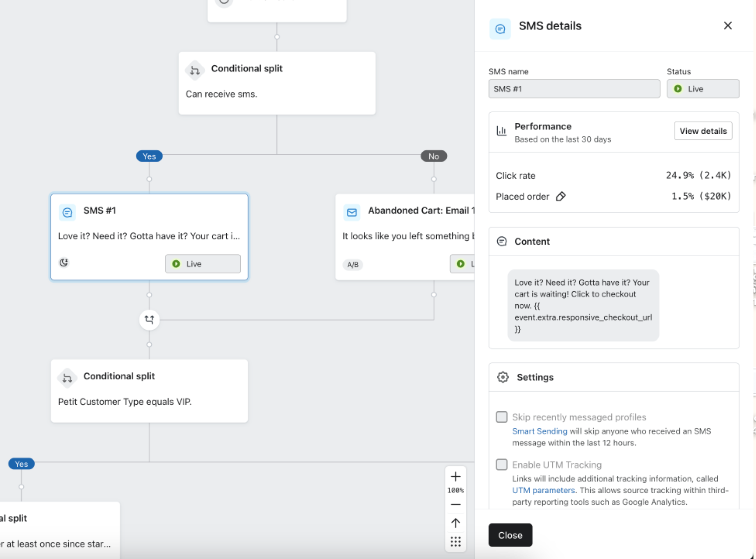Screen dimensions: 756x559
Task: Click the merge paths node icon
Action: click(149, 320)
